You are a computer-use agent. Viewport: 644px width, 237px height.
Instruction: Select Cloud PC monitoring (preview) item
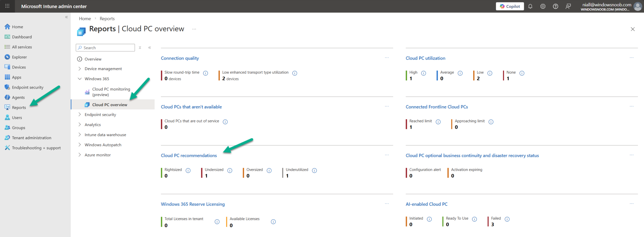pos(111,92)
